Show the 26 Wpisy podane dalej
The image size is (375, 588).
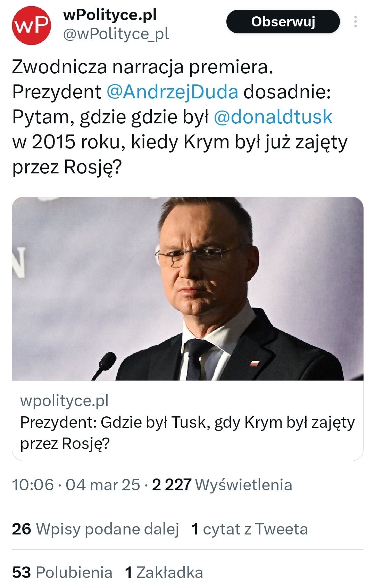95,529
